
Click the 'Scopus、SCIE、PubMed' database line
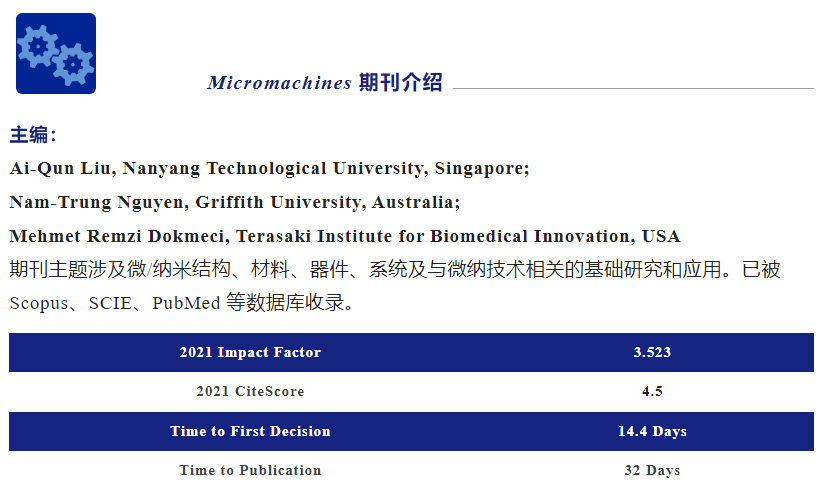[x=182, y=303]
